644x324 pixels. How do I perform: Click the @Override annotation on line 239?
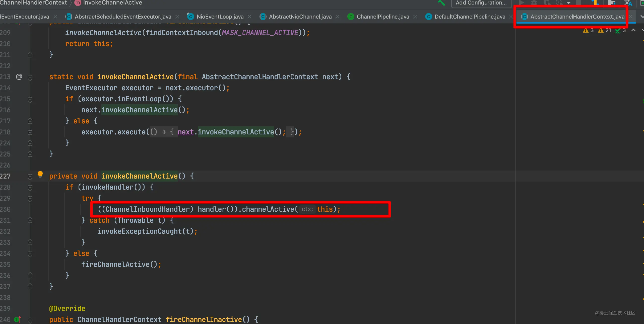click(x=67, y=308)
